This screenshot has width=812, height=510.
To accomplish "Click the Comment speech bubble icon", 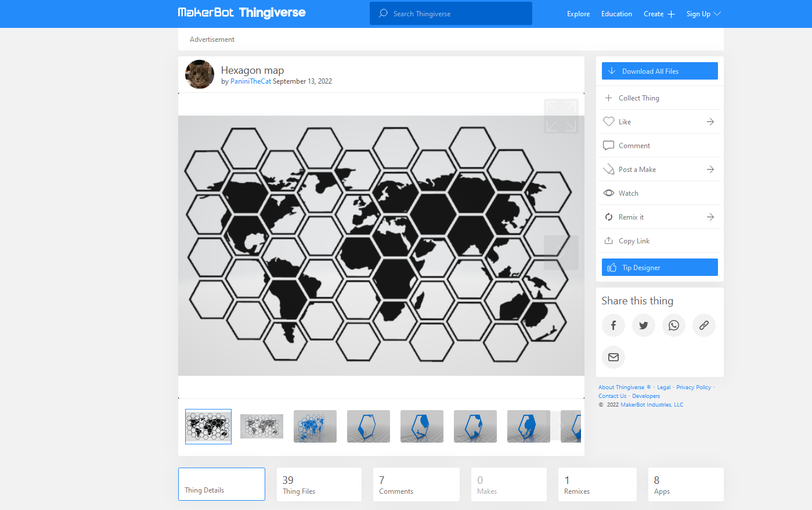I will coord(609,146).
